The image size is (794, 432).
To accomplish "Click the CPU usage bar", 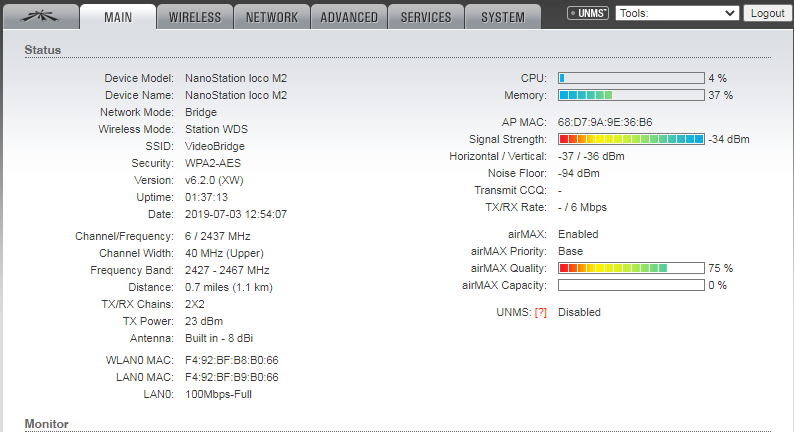I will point(630,78).
